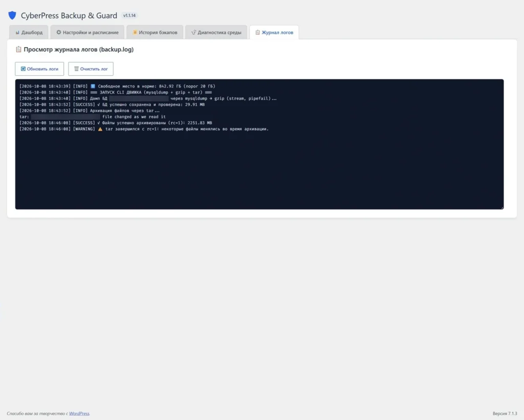Go to Диагностика среды tab

216,32
